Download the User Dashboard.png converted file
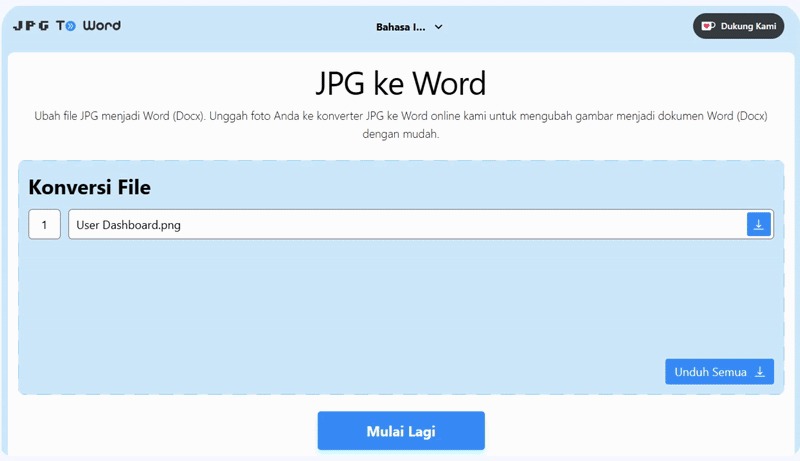The image size is (800, 461). pyautogui.click(x=759, y=224)
